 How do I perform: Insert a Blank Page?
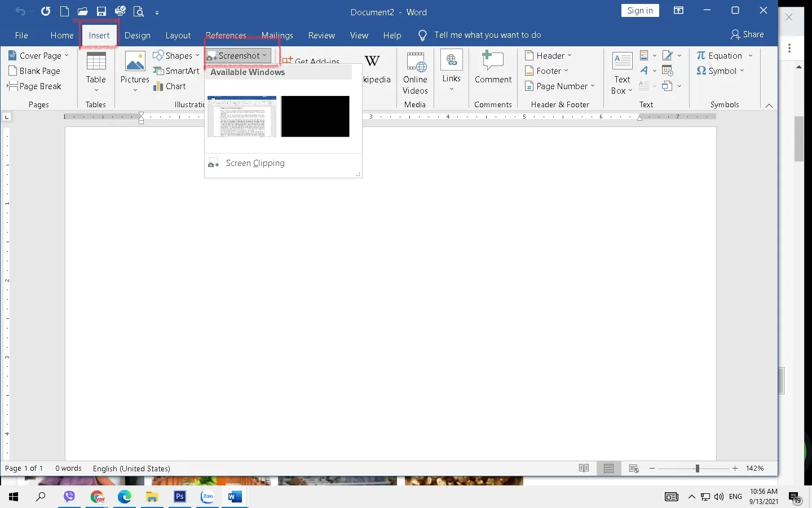point(34,71)
